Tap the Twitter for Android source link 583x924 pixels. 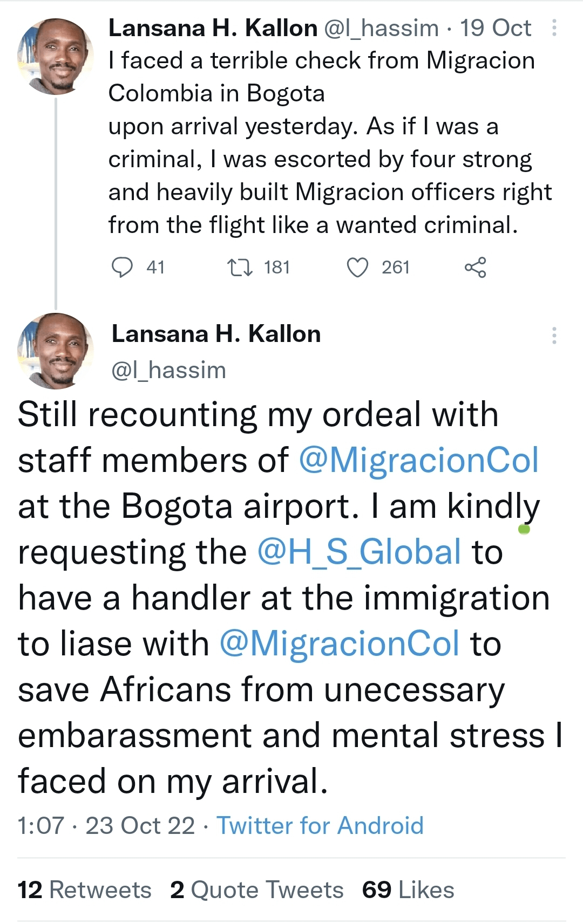[320, 825]
